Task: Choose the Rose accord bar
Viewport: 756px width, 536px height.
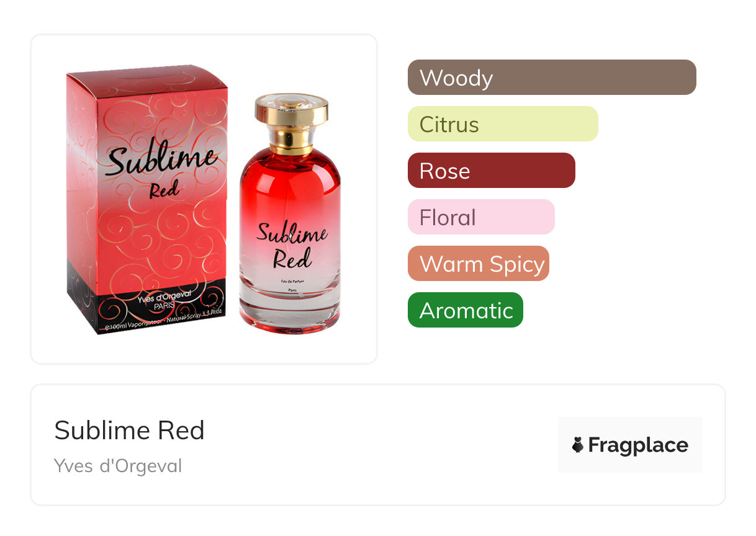Action: point(492,171)
